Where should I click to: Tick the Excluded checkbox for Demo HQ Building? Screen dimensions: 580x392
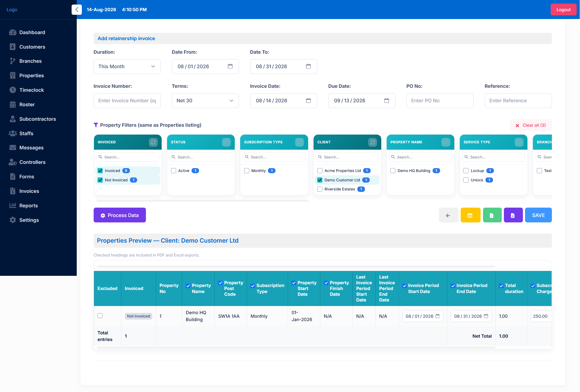[100, 316]
